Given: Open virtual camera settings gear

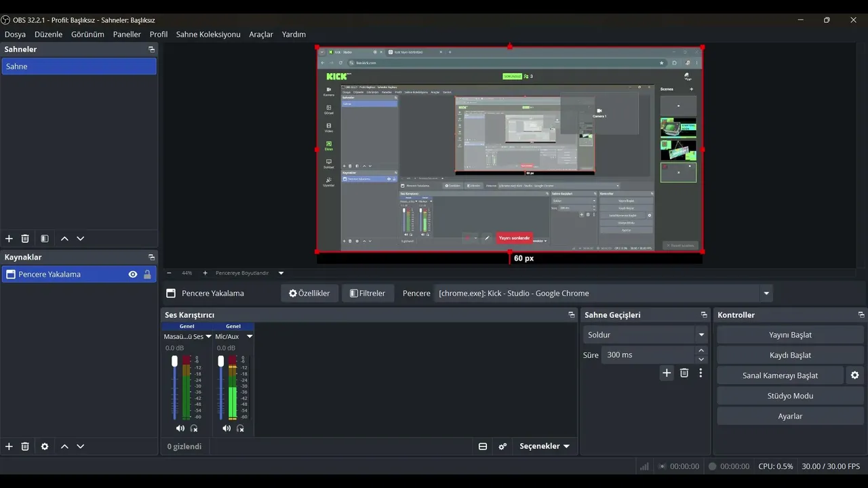Looking at the screenshot, I should click(x=854, y=375).
